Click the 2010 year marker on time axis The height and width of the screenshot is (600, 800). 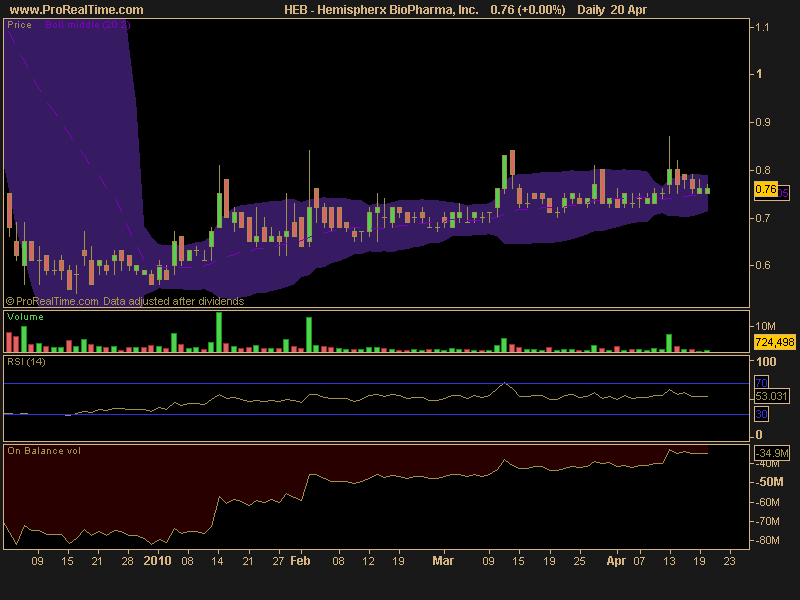click(x=157, y=561)
